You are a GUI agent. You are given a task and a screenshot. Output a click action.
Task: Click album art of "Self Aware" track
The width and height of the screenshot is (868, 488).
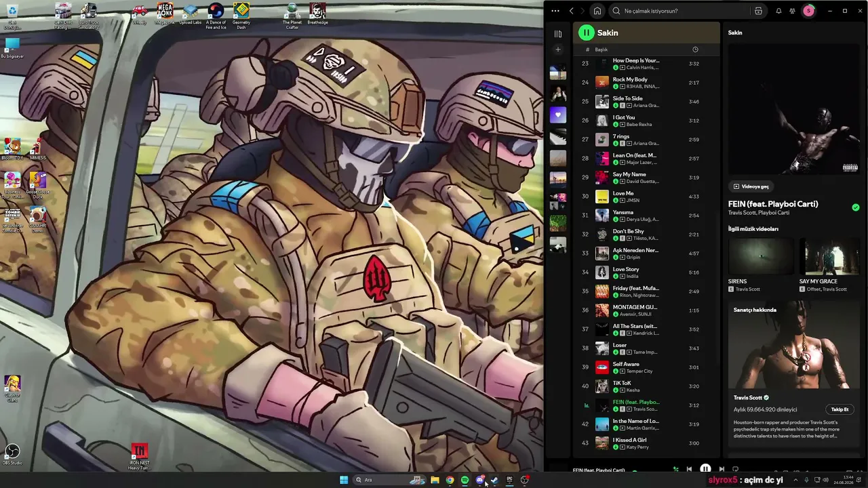point(602,367)
